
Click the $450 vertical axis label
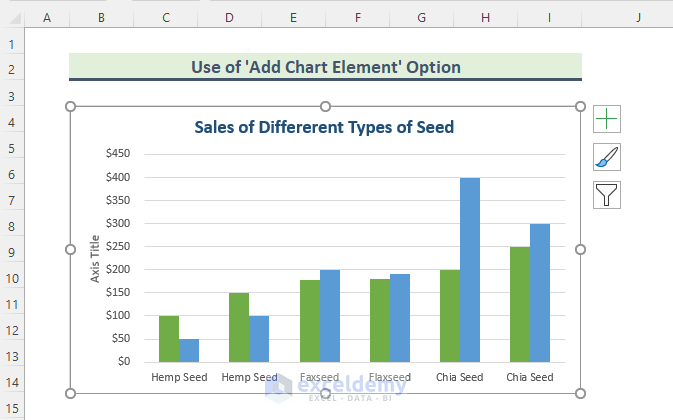pyautogui.click(x=117, y=154)
